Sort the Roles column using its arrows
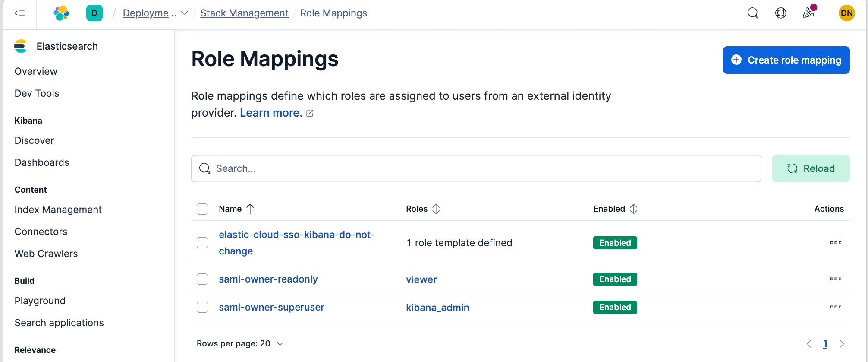 (x=436, y=209)
